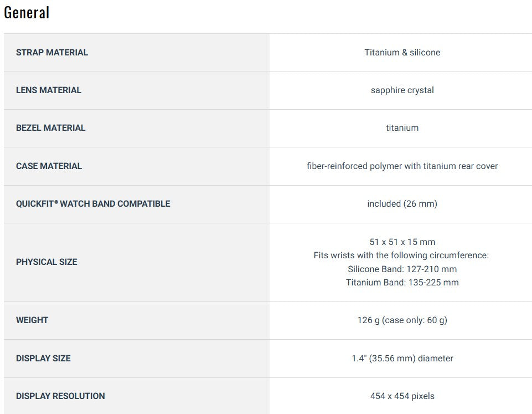Click the included (26 mm) value
The width and height of the screenshot is (532, 414).
click(x=402, y=204)
